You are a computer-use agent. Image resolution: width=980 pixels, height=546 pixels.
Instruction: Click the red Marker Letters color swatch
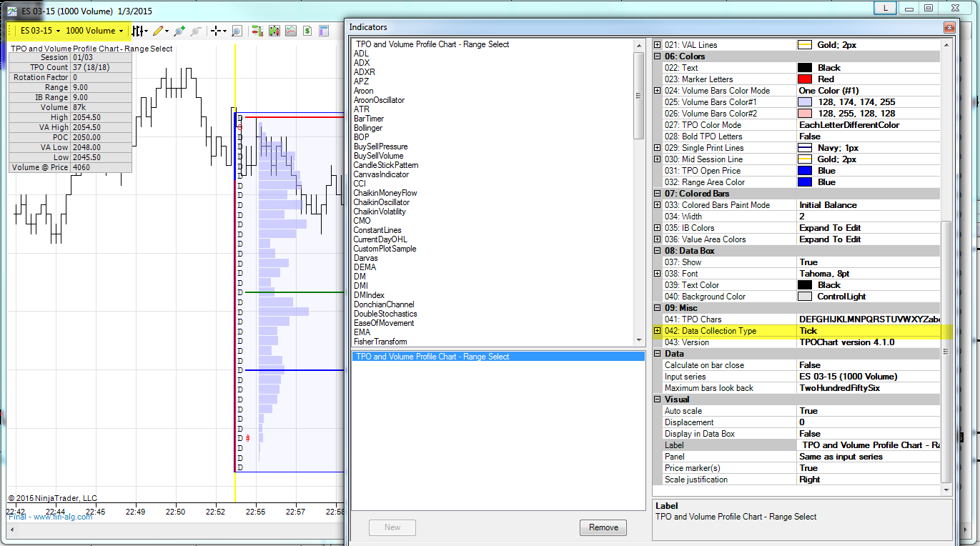click(x=805, y=79)
